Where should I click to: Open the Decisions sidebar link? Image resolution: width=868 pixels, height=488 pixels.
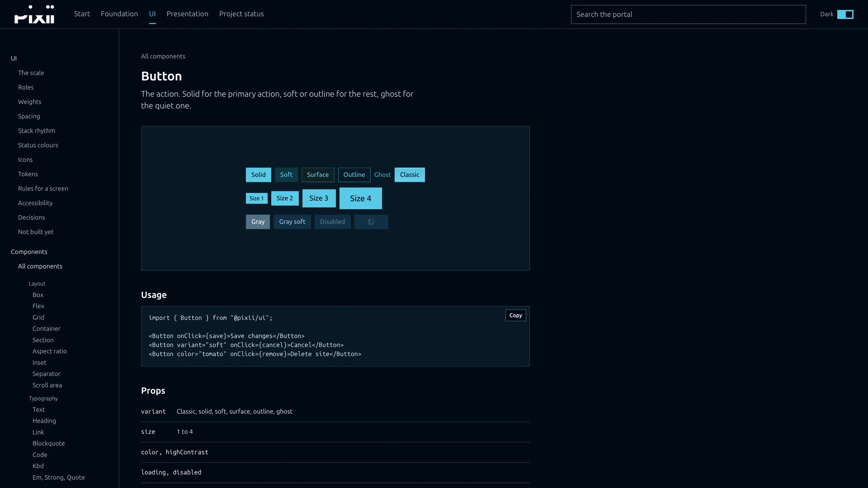[x=31, y=218]
